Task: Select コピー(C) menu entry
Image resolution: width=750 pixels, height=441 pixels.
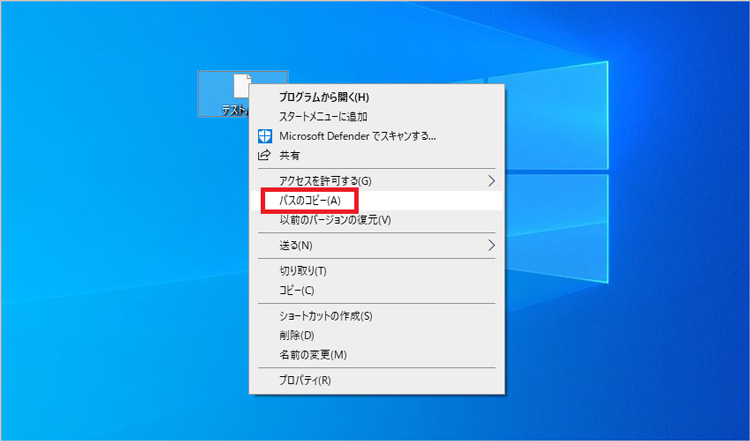Action: click(376, 290)
